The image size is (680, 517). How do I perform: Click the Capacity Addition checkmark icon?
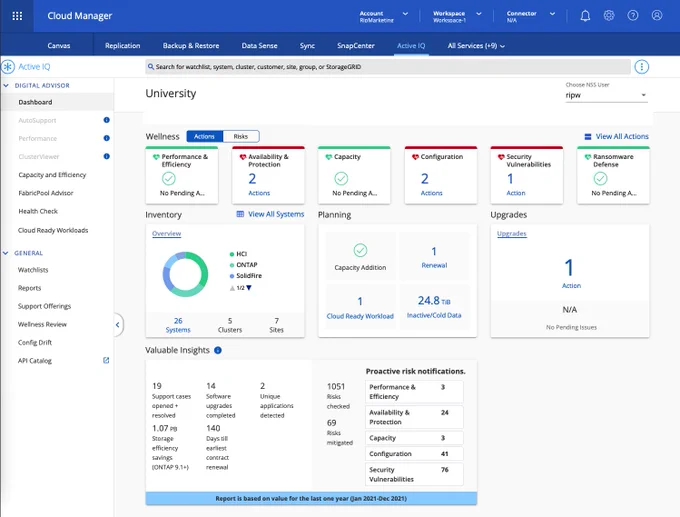(x=360, y=250)
